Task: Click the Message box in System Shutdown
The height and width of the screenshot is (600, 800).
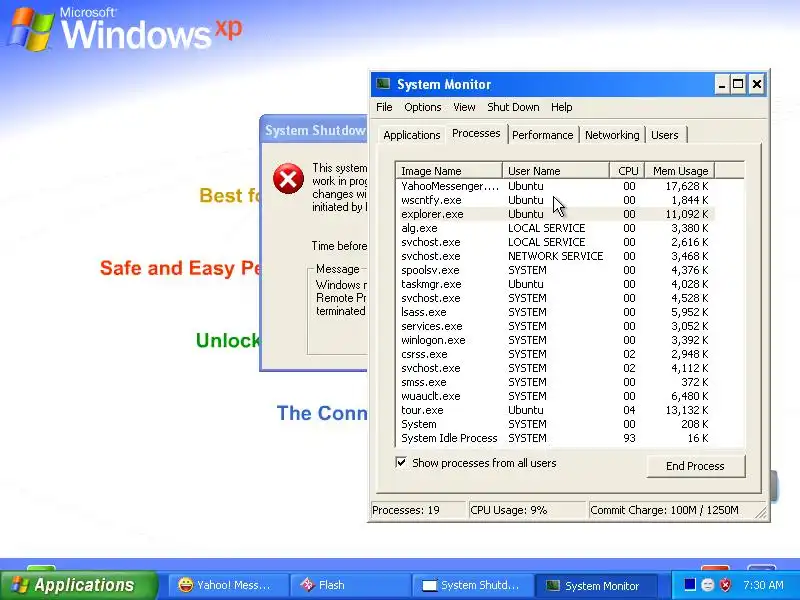Action: pos(338,311)
